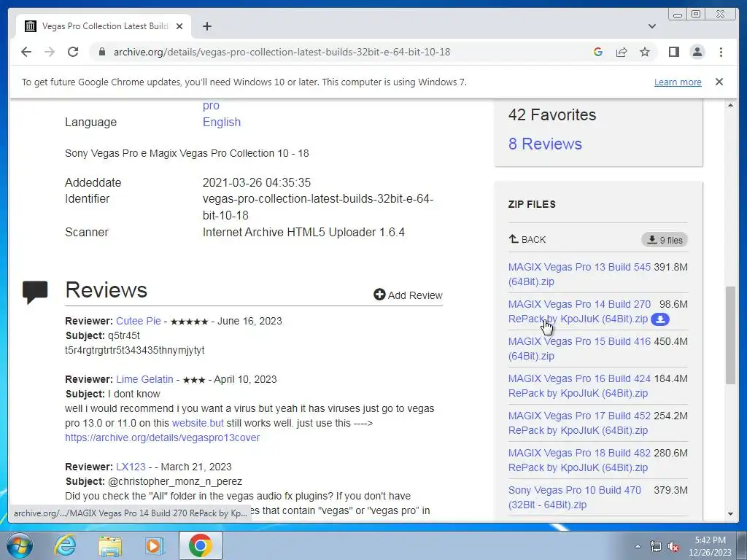Bookmark this page with the star icon

coord(645,52)
